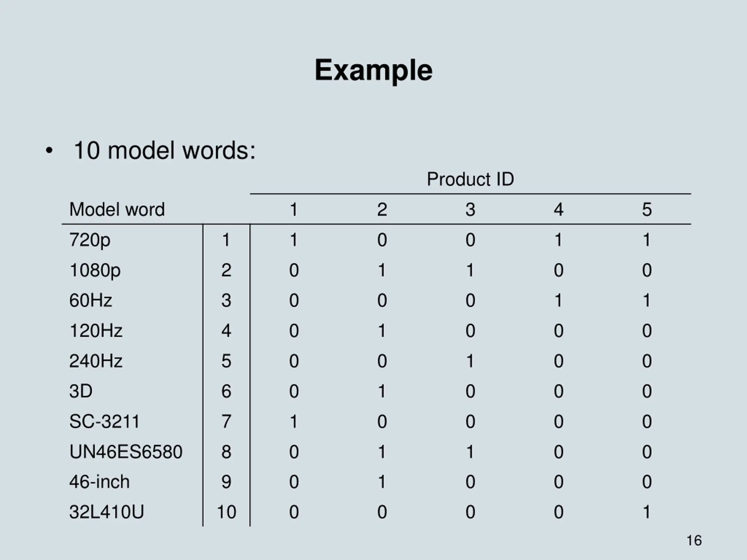Click Product ID column header 5
The height and width of the screenshot is (560, 747).
pyautogui.click(x=647, y=209)
